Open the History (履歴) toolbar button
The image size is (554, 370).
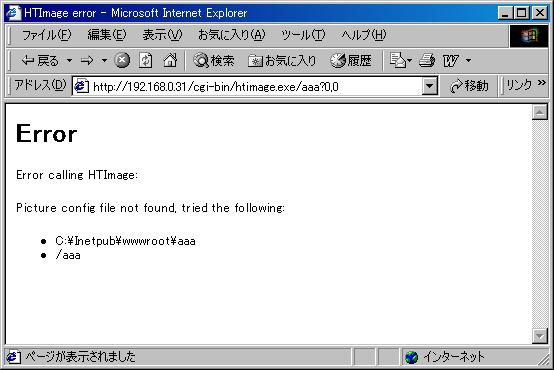point(351,61)
